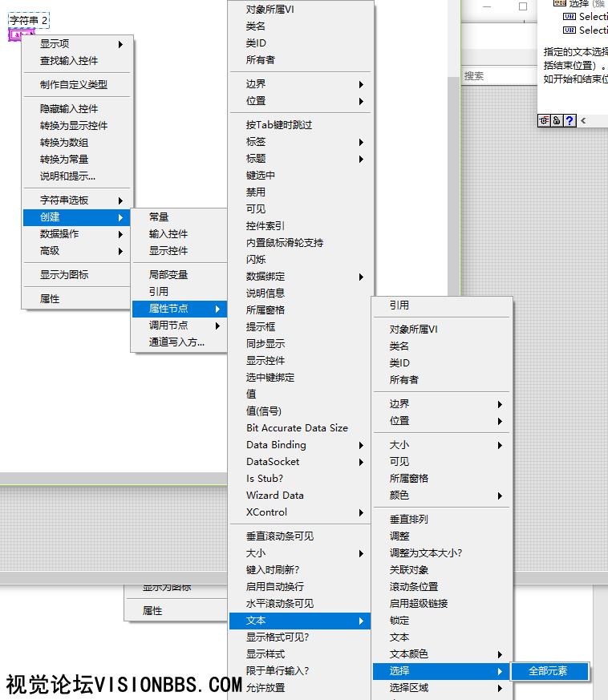This screenshot has width=608, height=700.
Task: Select '显示为图标' in the context menu
Action: point(64,274)
